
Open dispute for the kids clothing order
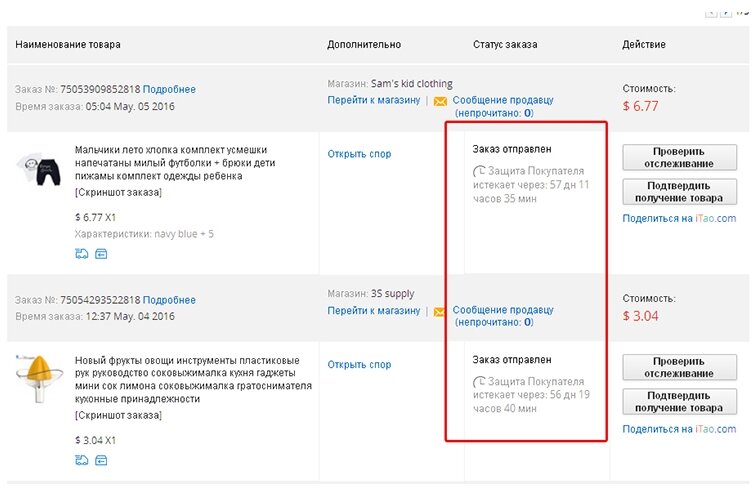359,154
